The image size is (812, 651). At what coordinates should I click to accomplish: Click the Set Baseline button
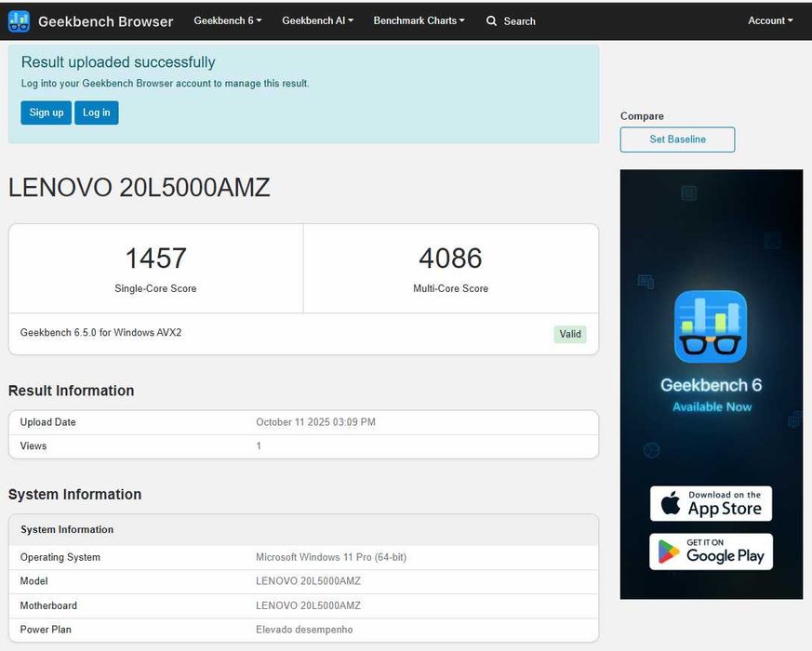(x=677, y=139)
